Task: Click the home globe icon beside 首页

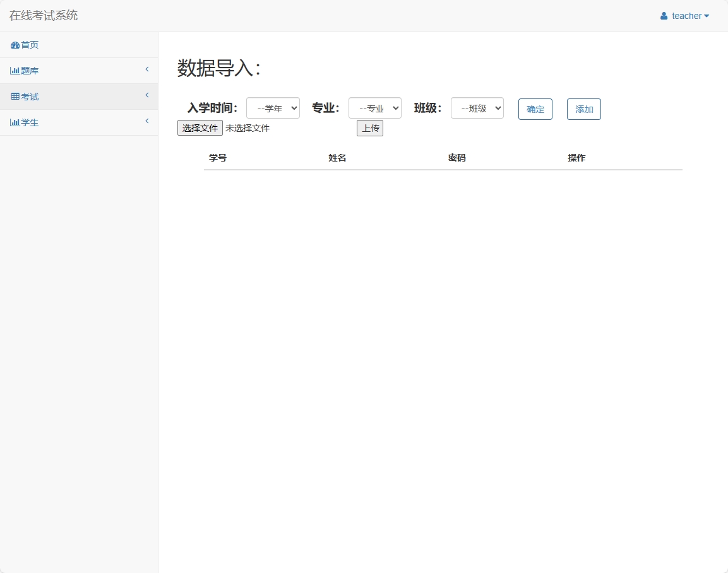Action: tap(14, 45)
